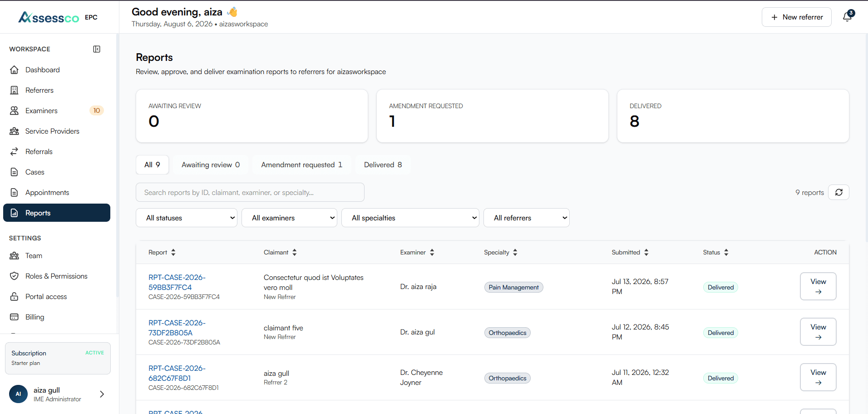868x414 pixels.
Task: Click the Assessco logo
Action: [x=49, y=17]
